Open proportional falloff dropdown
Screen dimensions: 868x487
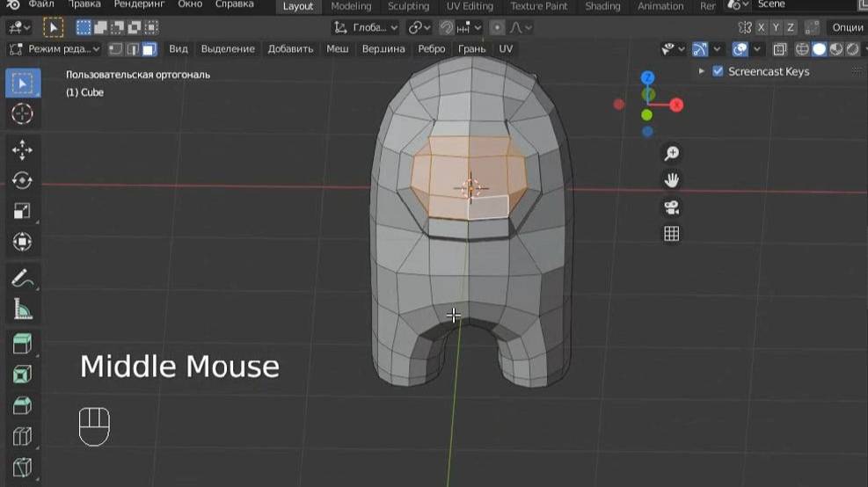tap(521, 27)
